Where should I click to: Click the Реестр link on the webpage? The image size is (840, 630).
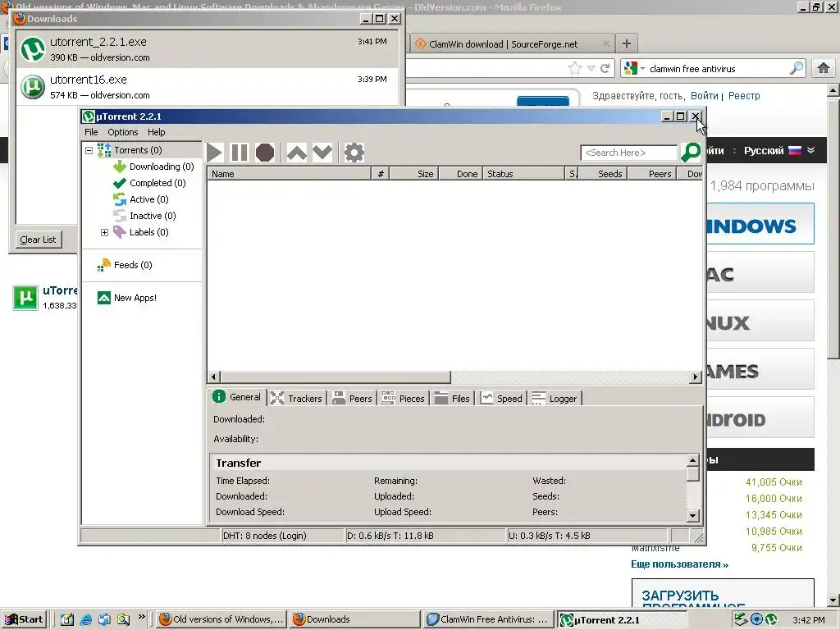point(744,96)
